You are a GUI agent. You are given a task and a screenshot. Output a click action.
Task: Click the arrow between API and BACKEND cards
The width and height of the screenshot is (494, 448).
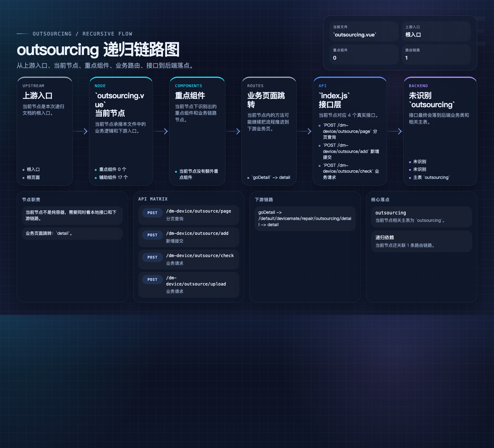tap(395, 131)
